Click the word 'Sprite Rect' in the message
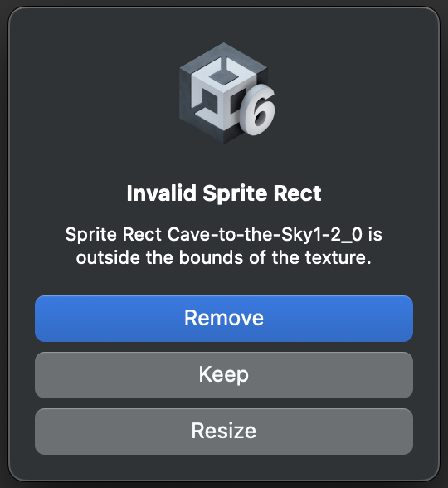This screenshot has width=448, height=488. coord(113,234)
